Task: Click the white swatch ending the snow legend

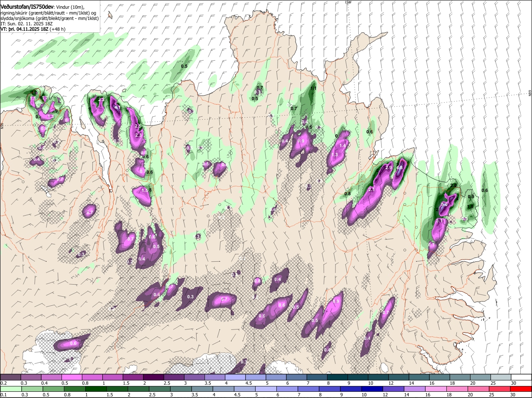Action: (522, 377)
